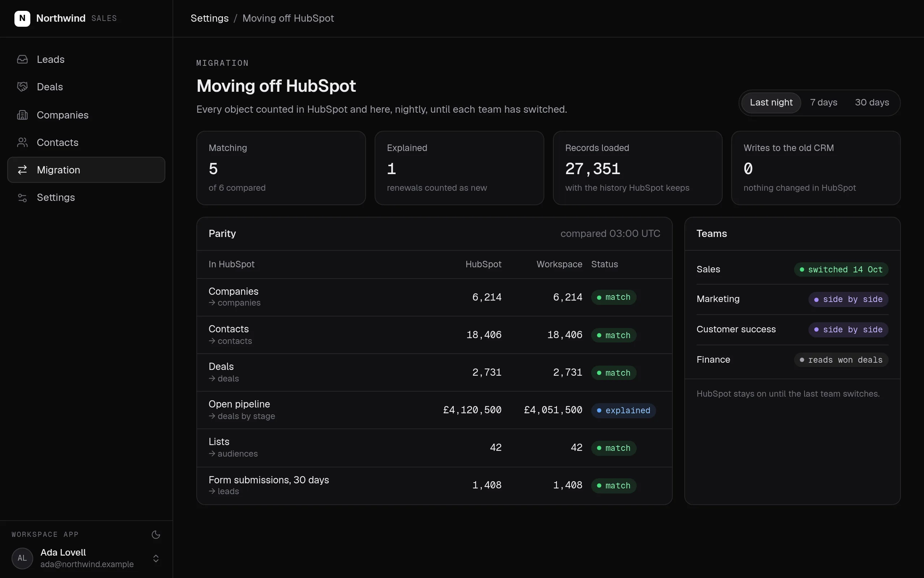Viewport: 924px width, 578px height.
Task: Expand the Ada Lovell account switcher
Action: pyautogui.click(x=156, y=558)
